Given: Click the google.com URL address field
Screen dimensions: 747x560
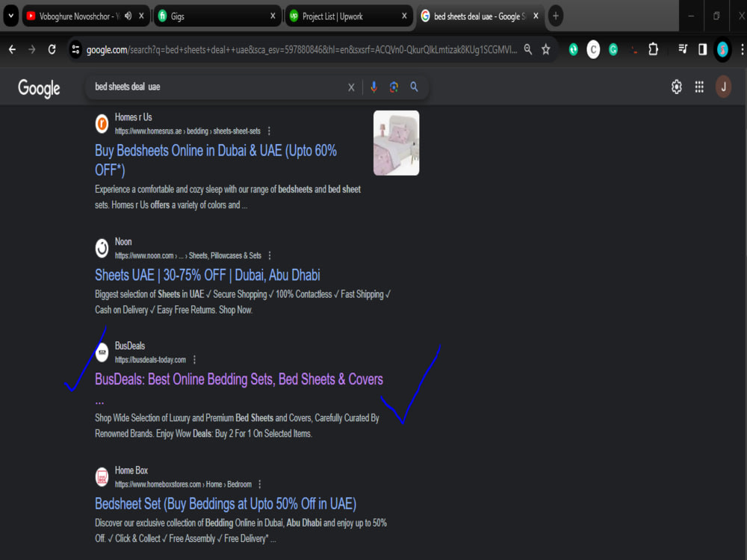Looking at the screenshot, I should click(x=301, y=49).
